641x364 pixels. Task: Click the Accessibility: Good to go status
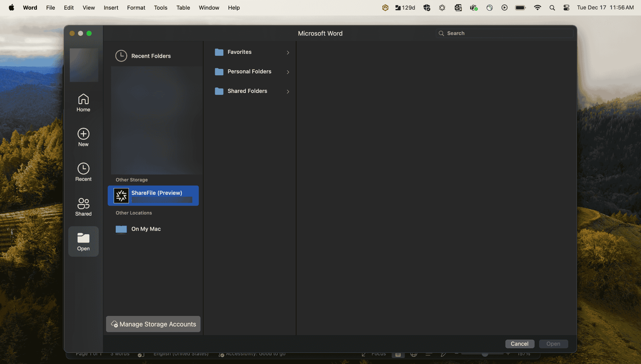[252, 354]
